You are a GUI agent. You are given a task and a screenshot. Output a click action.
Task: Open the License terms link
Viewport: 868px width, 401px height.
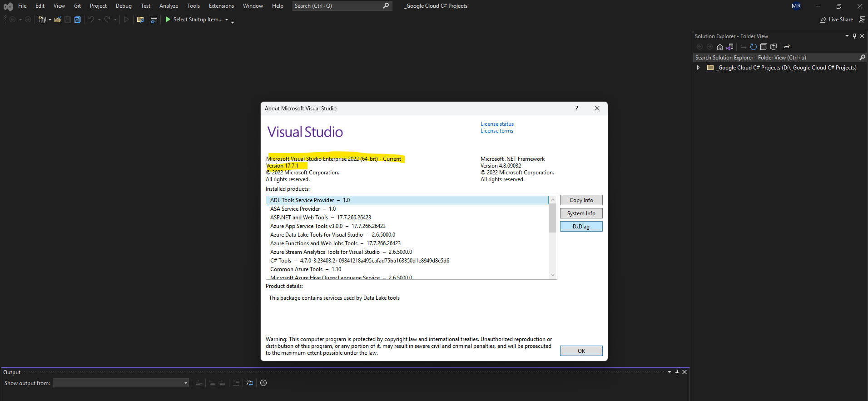click(x=497, y=131)
